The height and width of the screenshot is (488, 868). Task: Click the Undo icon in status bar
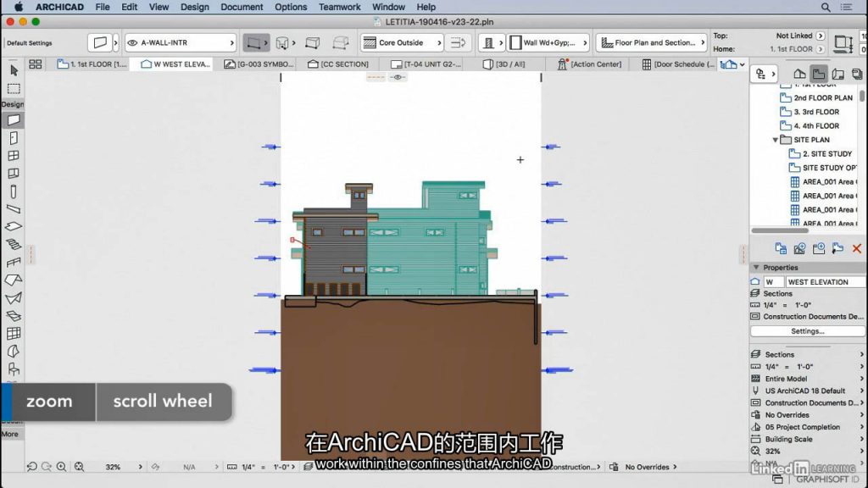tap(32, 467)
